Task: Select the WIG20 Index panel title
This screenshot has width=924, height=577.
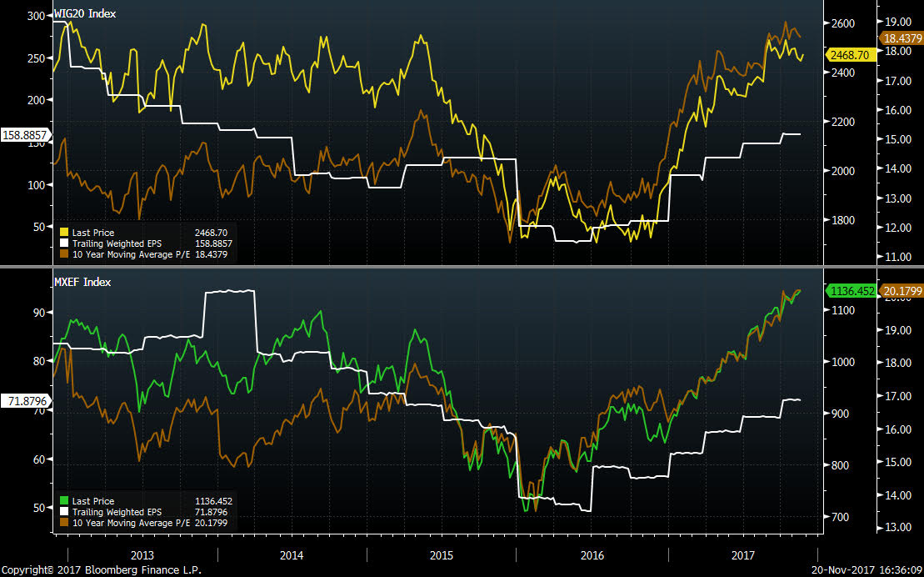Action: coord(85,13)
